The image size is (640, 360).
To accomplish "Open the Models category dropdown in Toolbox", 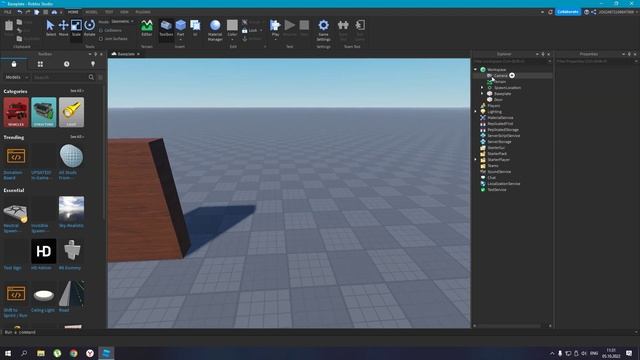I will coord(17,77).
